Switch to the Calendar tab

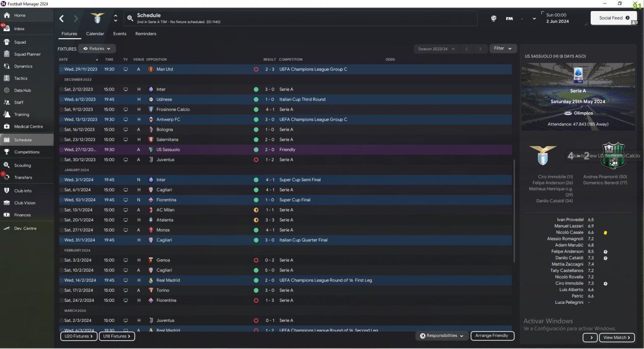pyautogui.click(x=95, y=34)
